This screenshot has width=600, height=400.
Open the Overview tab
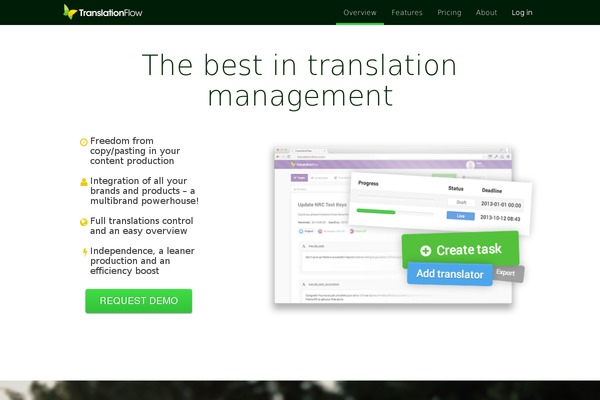point(360,13)
